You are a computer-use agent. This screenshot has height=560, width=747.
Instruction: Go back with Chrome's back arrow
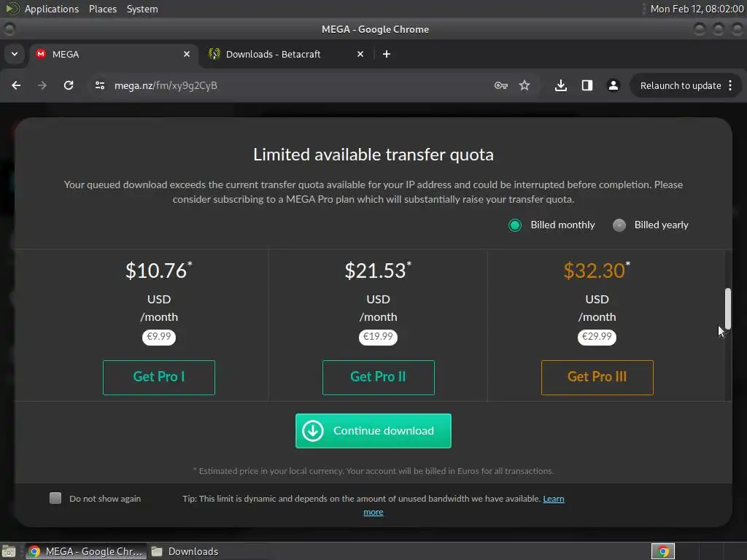click(x=16, y=85)
